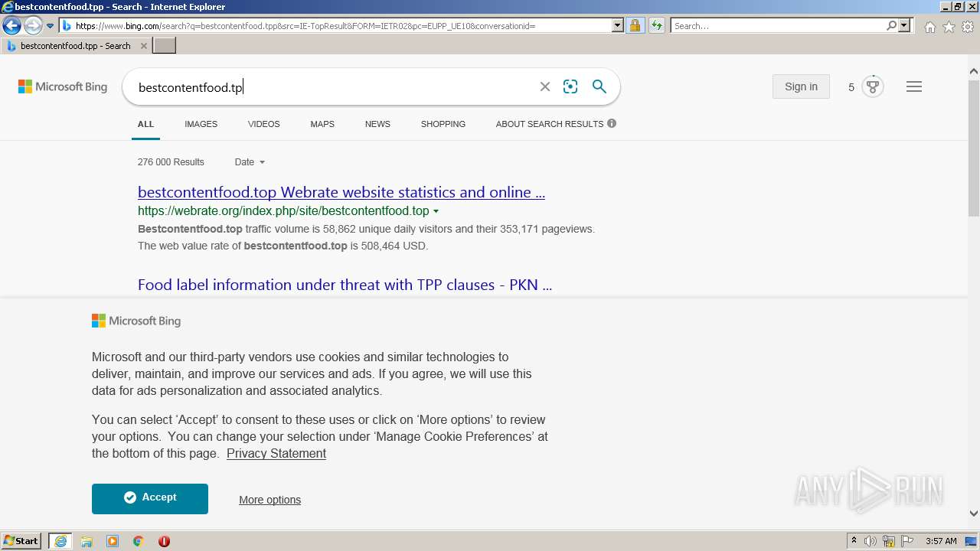Switch to the VIDEOS tab
The width and height of the screenshot is (980, 551).
[x=263, y=124]
